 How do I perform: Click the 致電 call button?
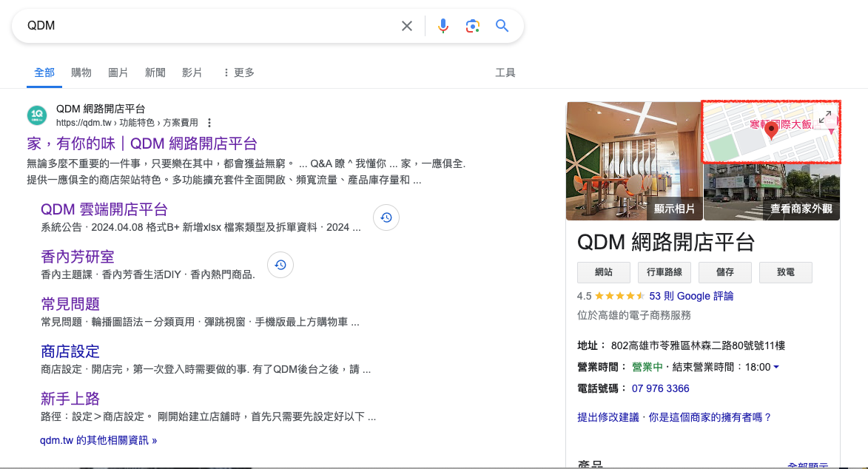tap(786, 272)
